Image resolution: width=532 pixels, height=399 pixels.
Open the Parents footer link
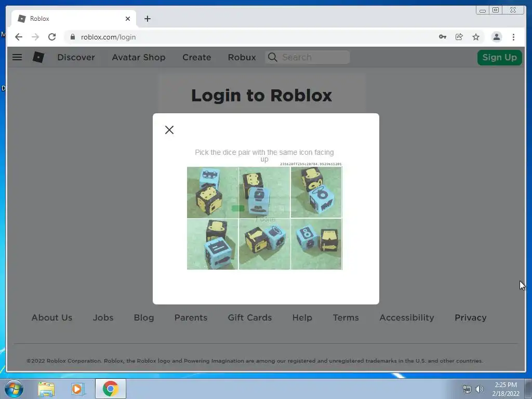(191, 317)
